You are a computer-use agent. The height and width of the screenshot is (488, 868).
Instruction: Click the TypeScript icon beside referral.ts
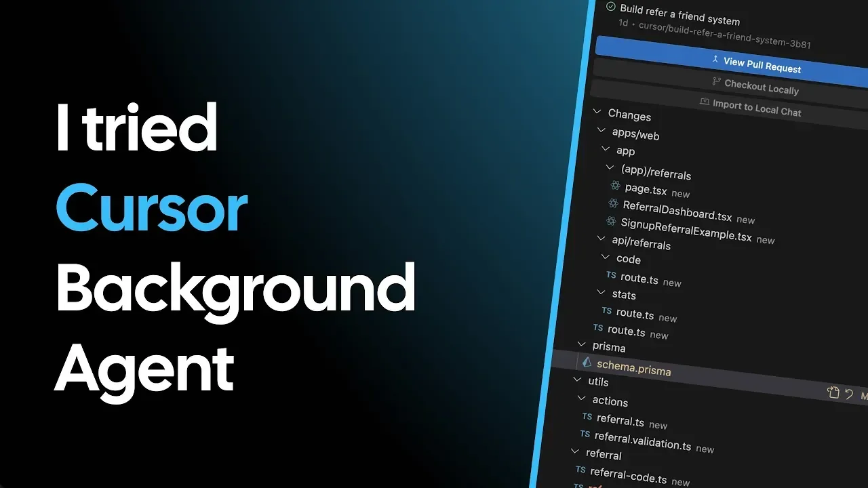[x=587, y=418]
